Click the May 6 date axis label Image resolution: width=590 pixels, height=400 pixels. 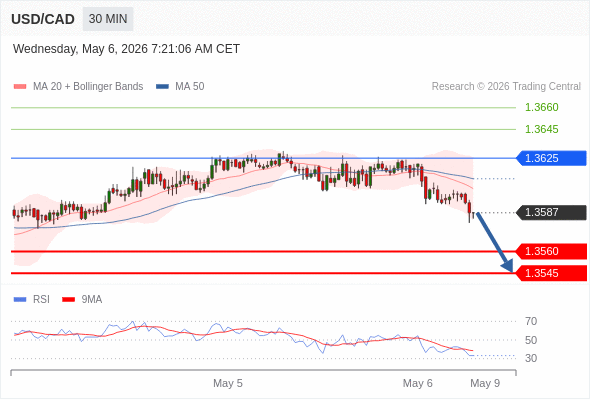click(417, 383)
